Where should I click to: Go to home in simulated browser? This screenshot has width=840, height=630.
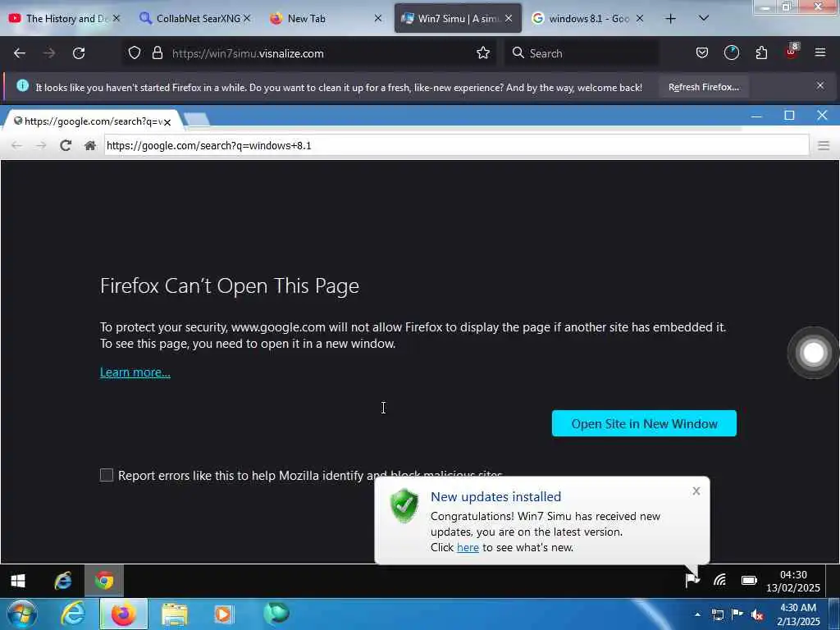pos(90,145)
